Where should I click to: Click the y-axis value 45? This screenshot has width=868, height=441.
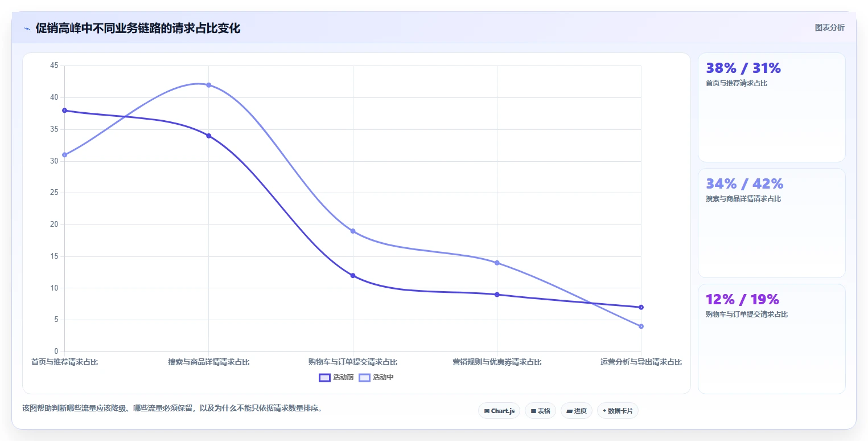tap(55, 66)
